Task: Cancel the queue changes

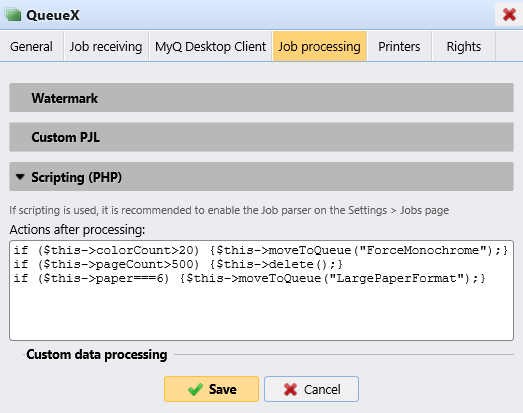Action: click(x=312, y=389)
